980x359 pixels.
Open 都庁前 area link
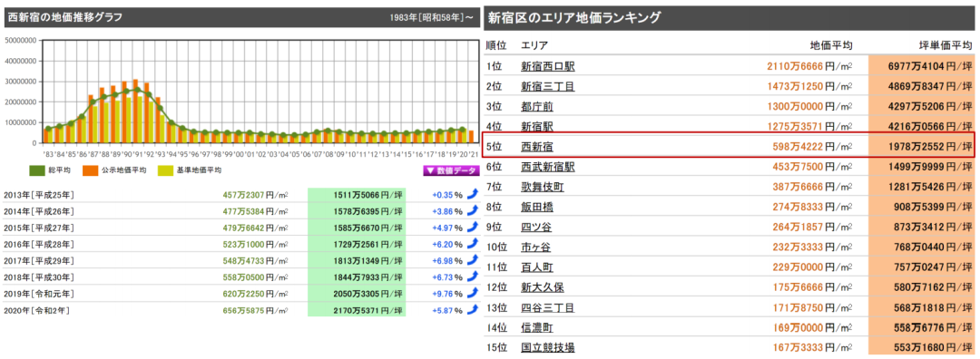[x=537, y=106]
